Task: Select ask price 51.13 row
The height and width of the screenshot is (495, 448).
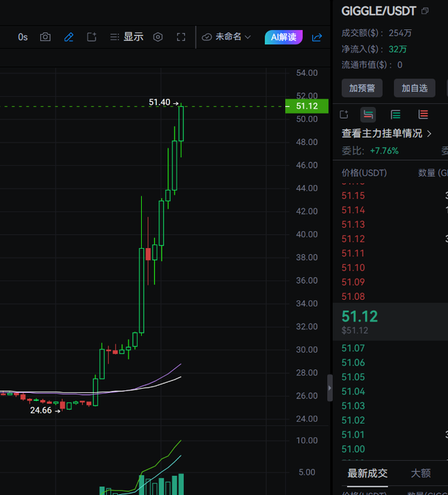Action: point(391,224)
